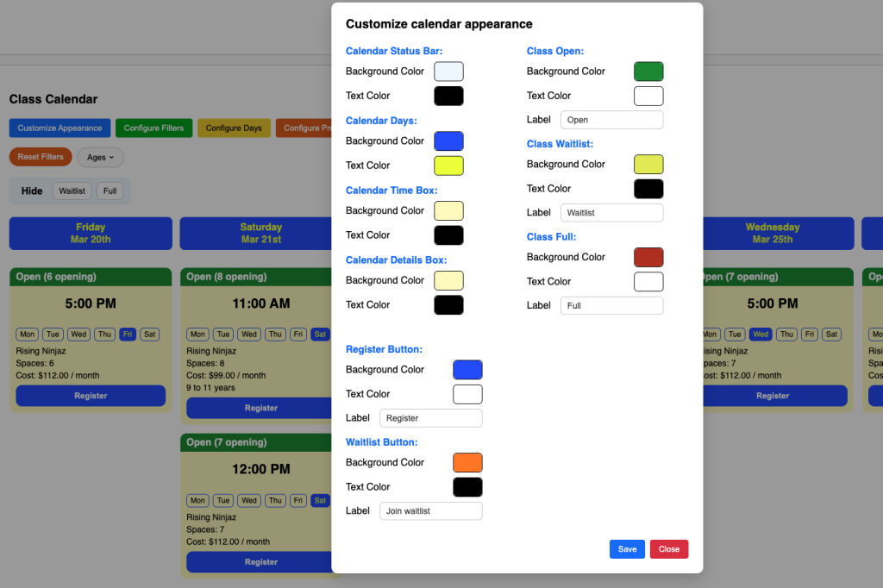Save the calendar appearance settings
Viewport: 883px width, 588px height.
627,549
